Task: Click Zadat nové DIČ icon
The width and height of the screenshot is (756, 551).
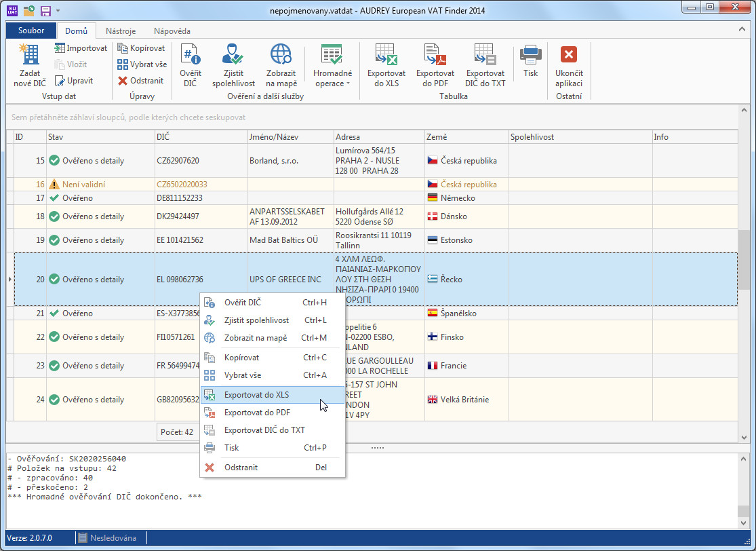Action: (x=29, y=54)
